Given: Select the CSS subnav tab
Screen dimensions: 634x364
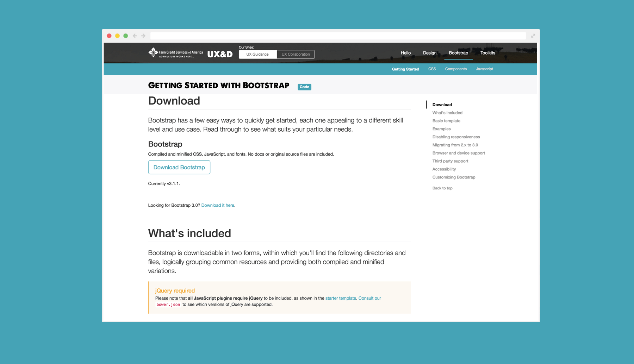Looking at the screenshot, I should (x=432, y=69).
